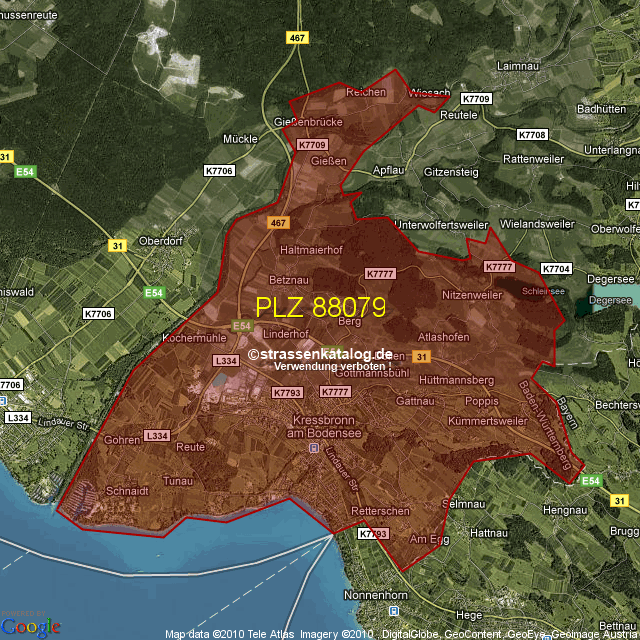Select the K7793 shield below Retterschen
The image size is (640, 640).
(x=372, y=534)
